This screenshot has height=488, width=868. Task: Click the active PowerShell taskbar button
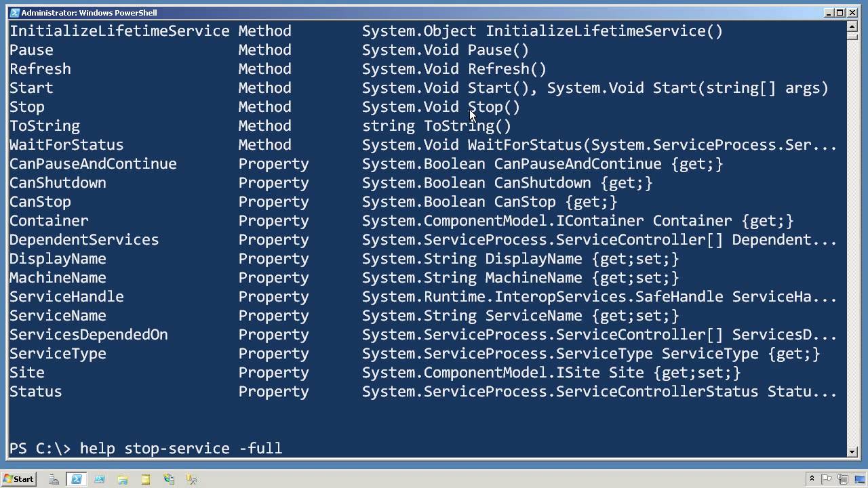[77, 479]
